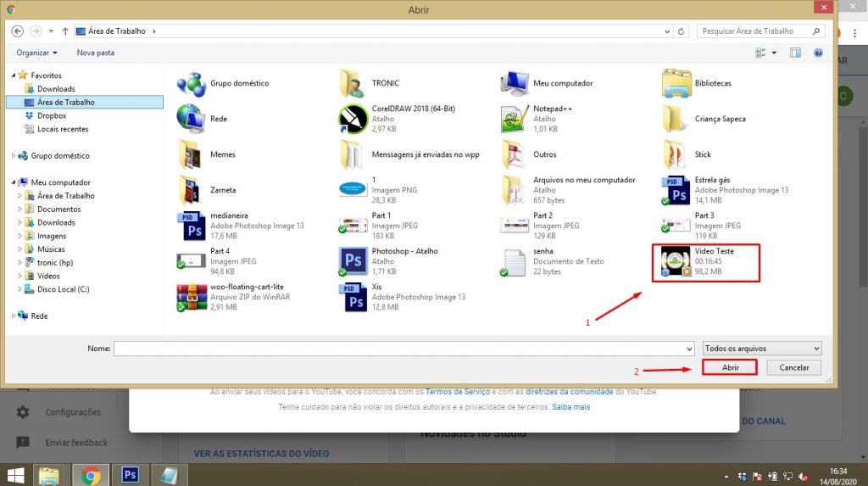
Task: Click the refresh icon beside the address bar
Action: (x=682, y=31)
